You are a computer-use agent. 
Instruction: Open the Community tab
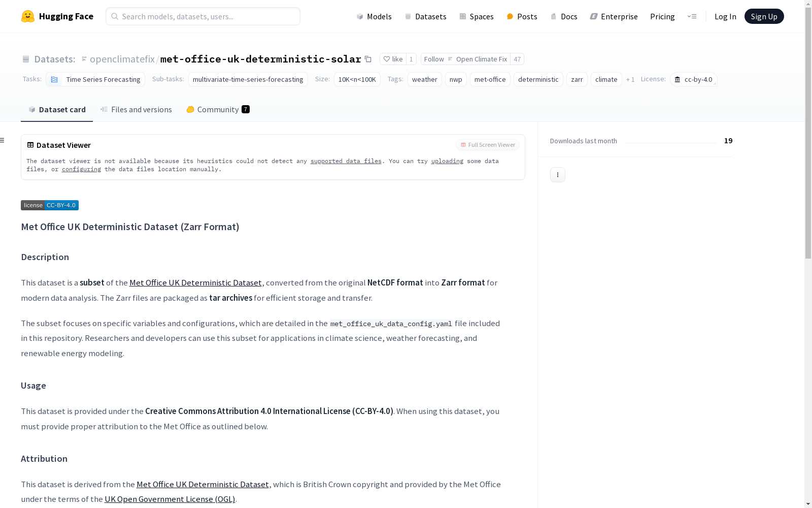[218, 110]
